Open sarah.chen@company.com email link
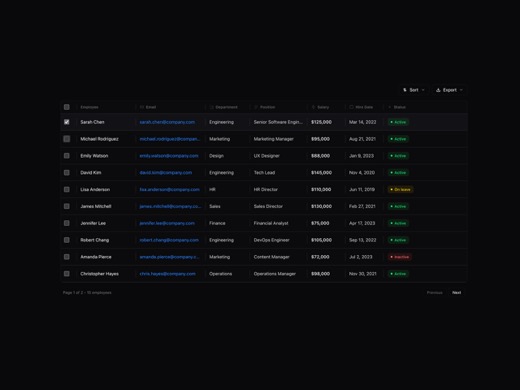The image size is (520, 390). pos(167,122)
